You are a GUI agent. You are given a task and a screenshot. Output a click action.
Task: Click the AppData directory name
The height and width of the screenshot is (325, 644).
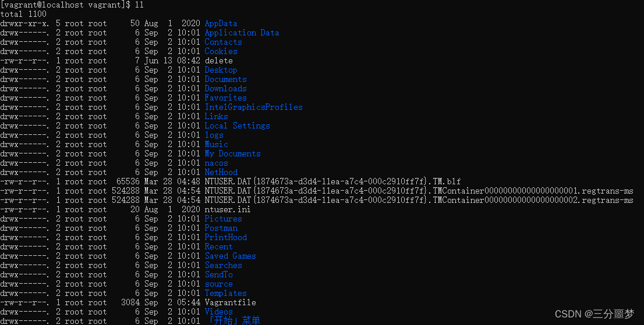(x=221, y=23)
